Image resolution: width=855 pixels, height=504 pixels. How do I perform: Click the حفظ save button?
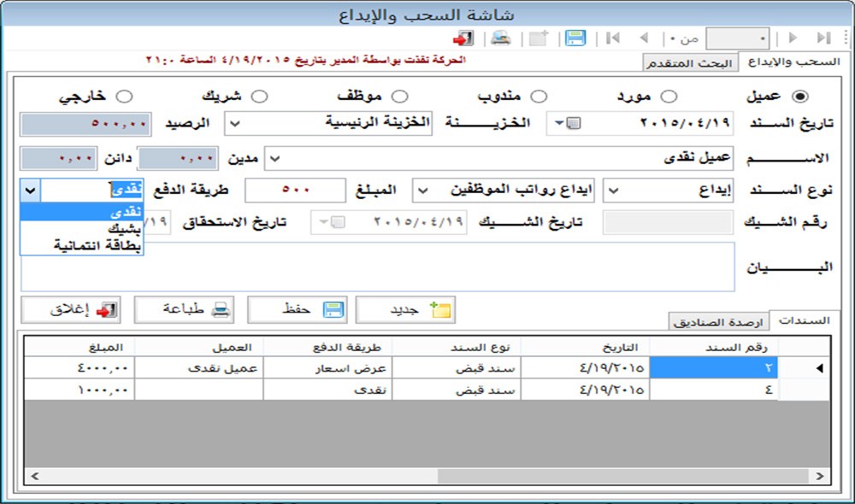click(x=297, y=309)
